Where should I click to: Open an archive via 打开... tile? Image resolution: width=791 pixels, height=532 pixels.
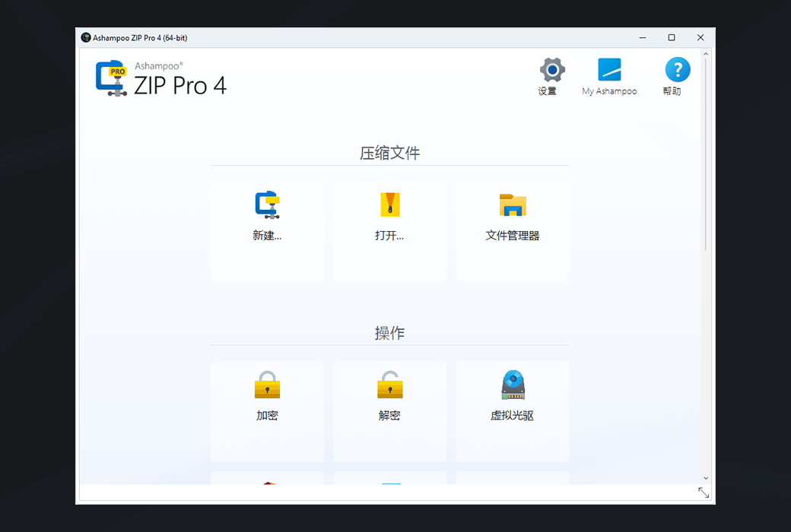coord(390,232)
